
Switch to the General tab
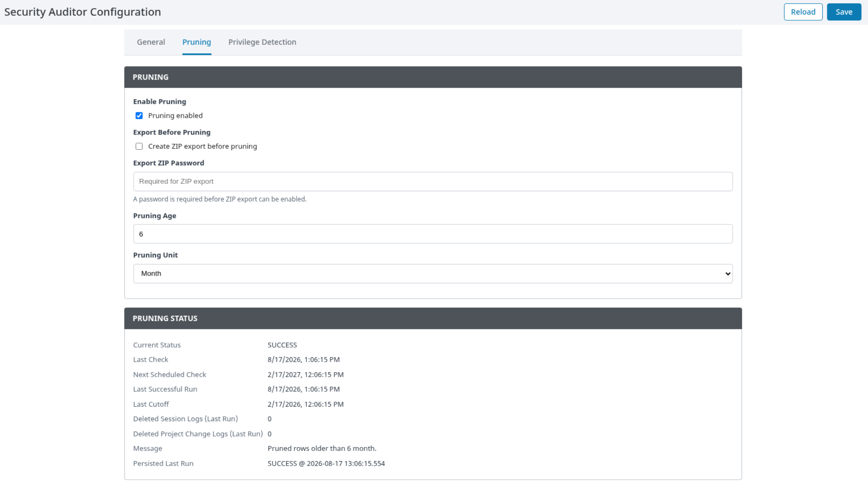click(151, 42)
